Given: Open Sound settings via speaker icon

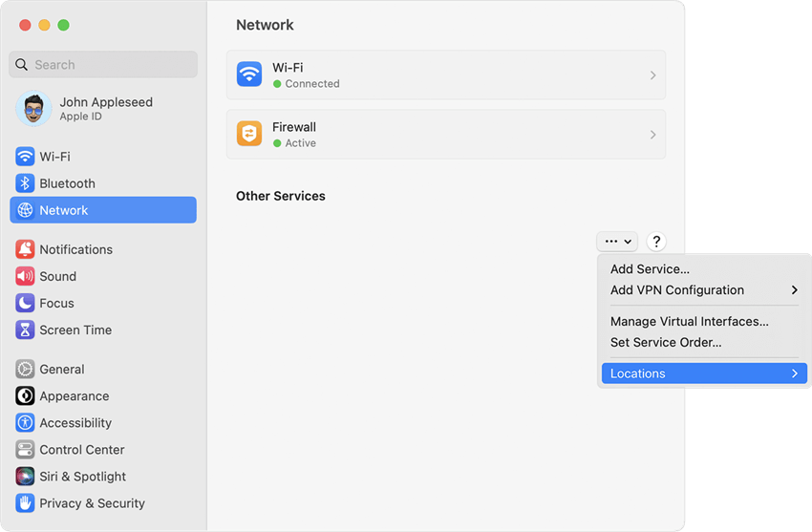Looking at the screenshot, I should (x=25, y=276).
